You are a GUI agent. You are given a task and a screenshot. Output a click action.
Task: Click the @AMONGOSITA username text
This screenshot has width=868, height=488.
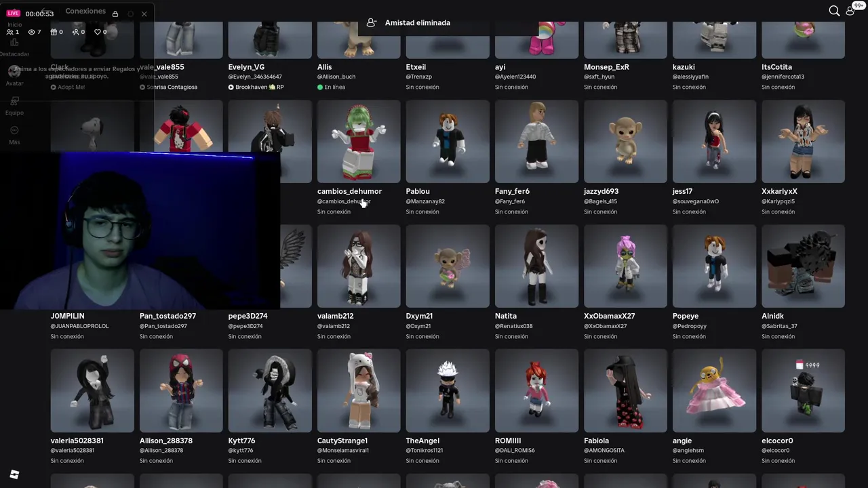604,450
